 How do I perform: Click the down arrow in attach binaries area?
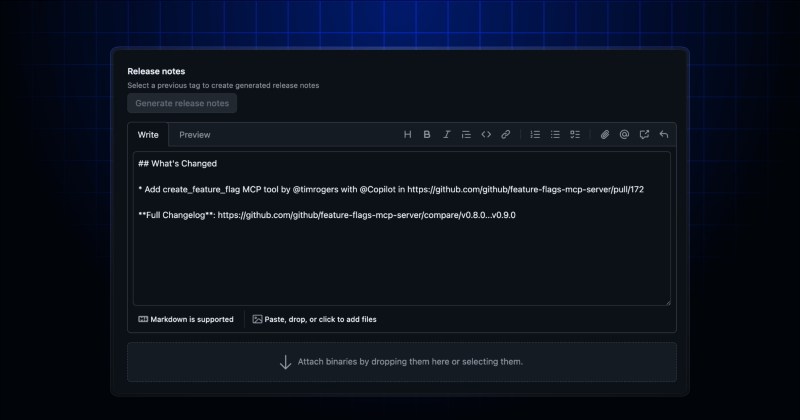point(286,362)
